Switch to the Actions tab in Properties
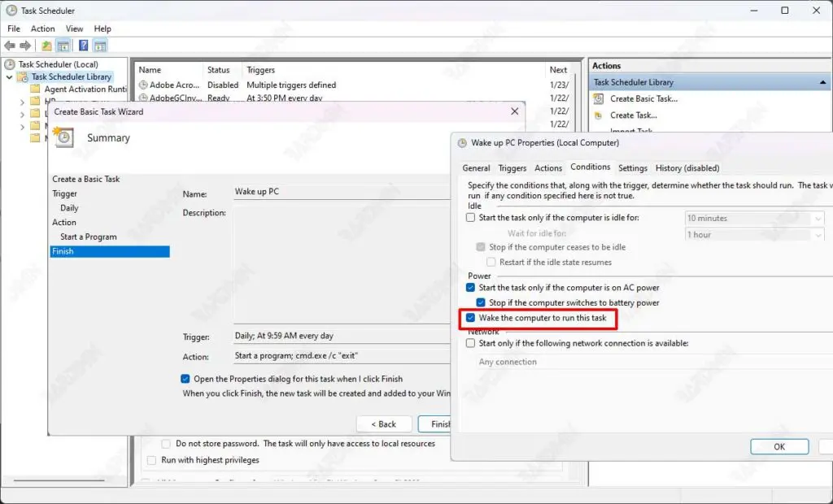Image resolution: width=833 pixels, height=504 pixels. (x=548, y=168)
